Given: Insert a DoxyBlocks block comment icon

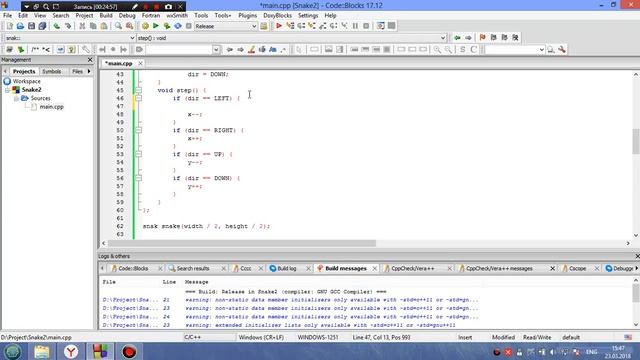Looking at the screenshot, I should (35, 49).
